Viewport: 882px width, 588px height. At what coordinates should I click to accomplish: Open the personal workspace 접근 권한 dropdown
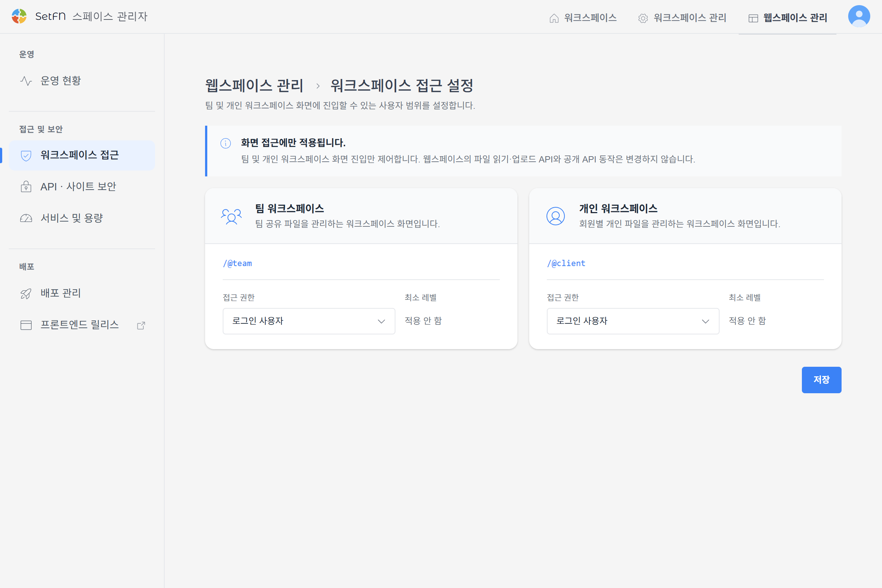[632, 321]
